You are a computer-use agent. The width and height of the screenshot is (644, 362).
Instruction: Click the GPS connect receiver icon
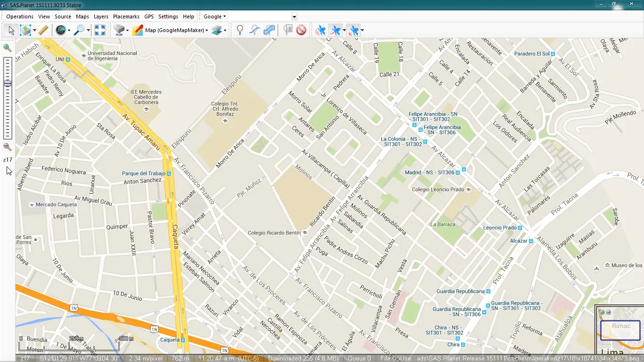(321, 31)
